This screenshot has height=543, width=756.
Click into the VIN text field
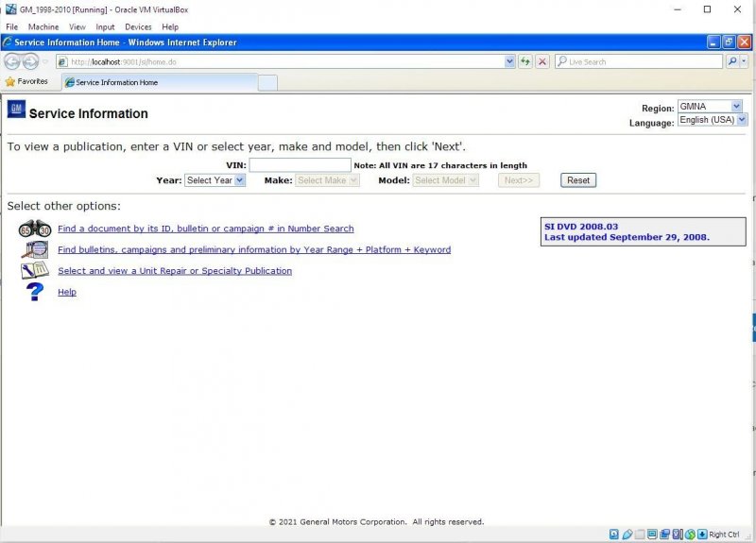pyautogui.click(x=300, y=165)
